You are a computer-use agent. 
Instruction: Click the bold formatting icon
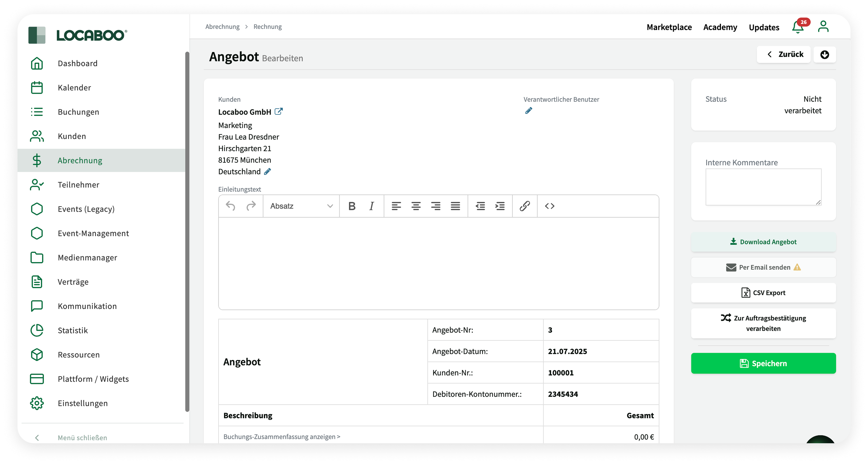pos(352,206)
